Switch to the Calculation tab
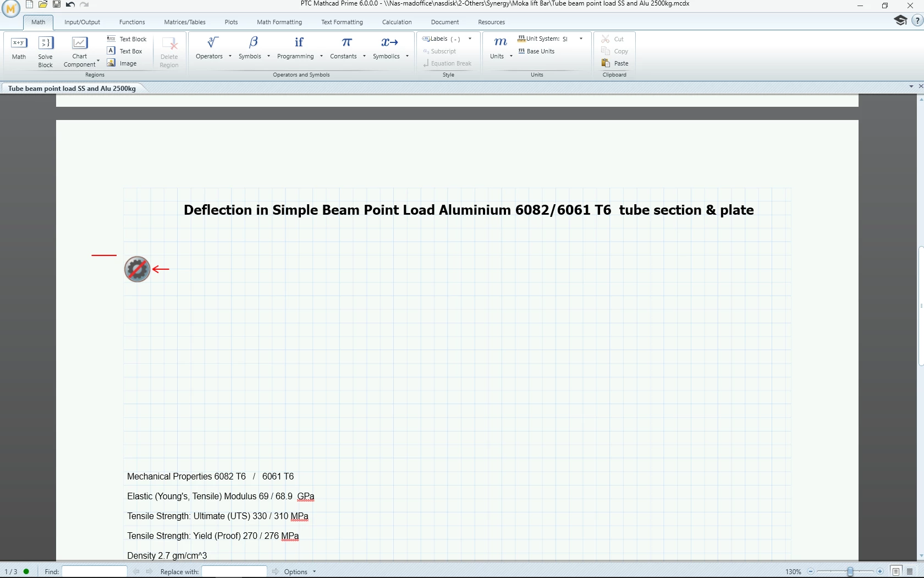 [397, 22]
